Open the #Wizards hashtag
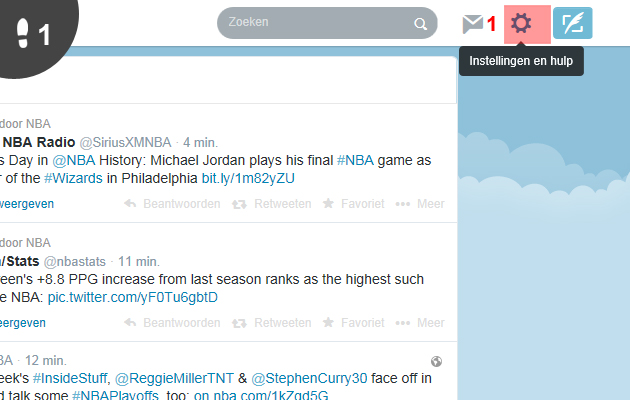 (73, 178)
